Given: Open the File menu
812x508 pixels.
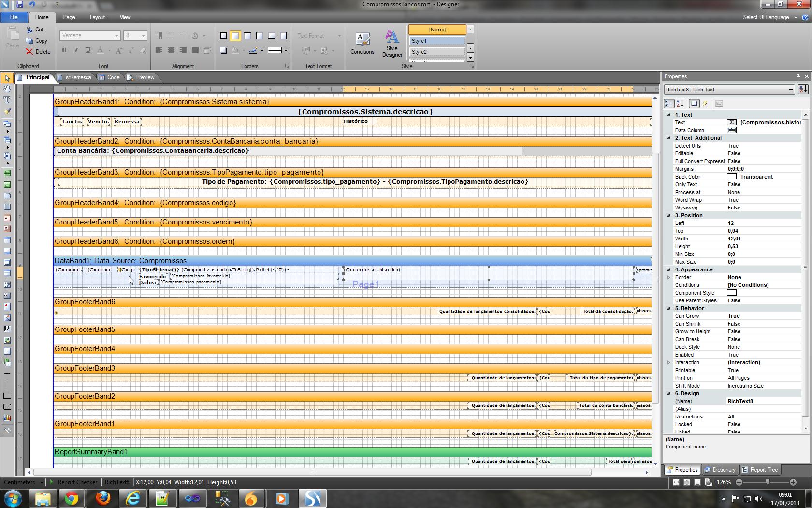Looking at the screenshot, I should click(14, 17).
